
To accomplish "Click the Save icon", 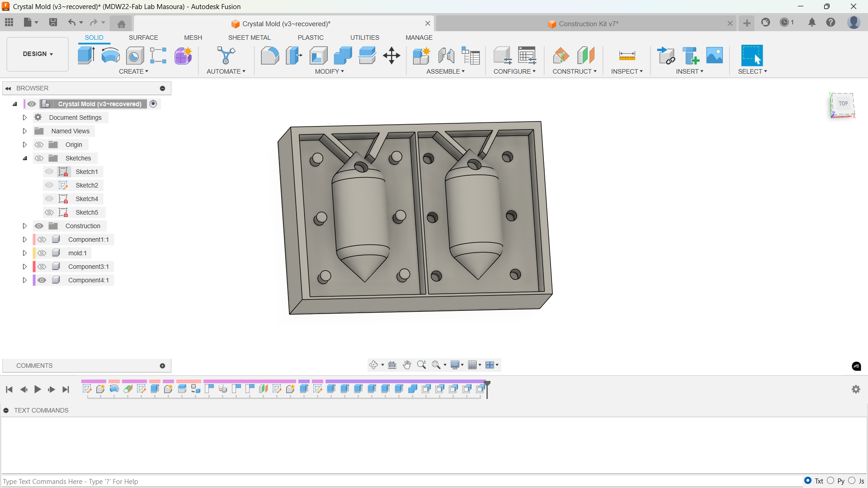I will click(53, 22).
